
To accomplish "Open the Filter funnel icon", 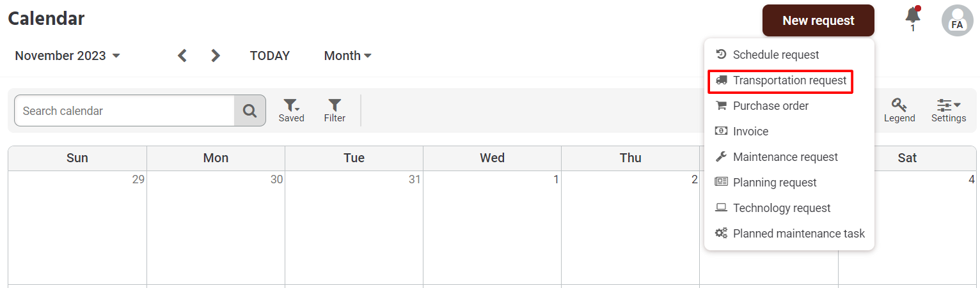I will (x=335, y=110).
